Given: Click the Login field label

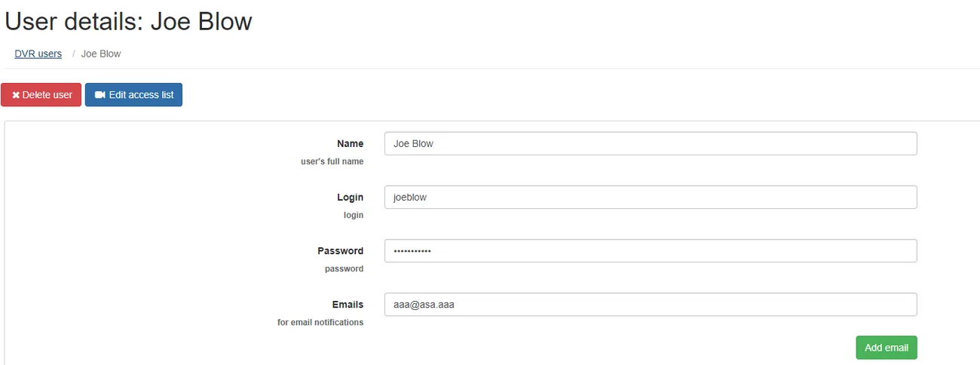Looking at the screenshot, I should click(x=351, y=197).
